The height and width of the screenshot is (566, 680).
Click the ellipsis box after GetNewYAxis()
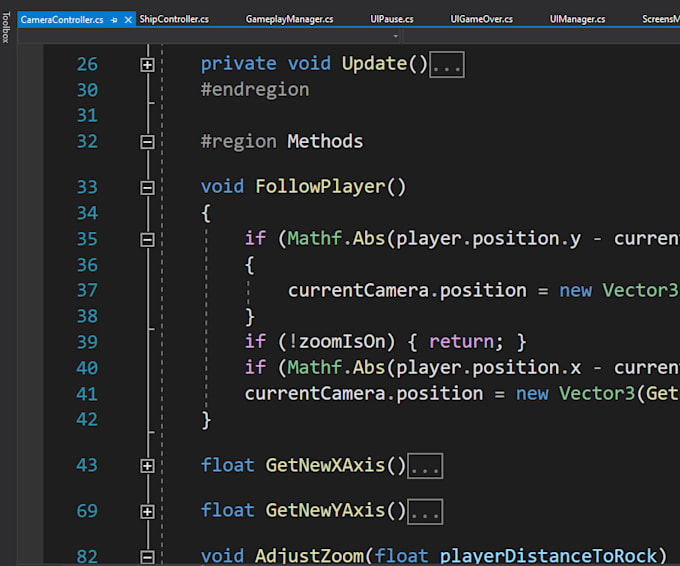tap(425, 512)
